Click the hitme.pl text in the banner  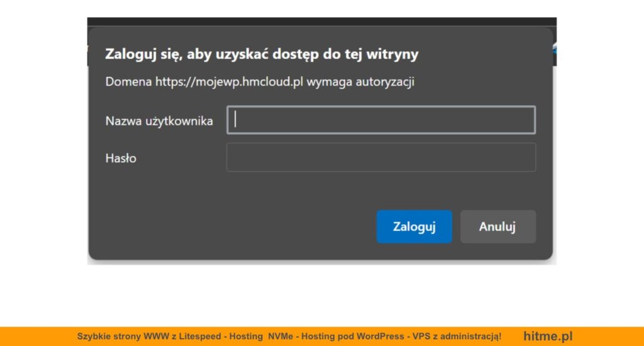(548, 336)
